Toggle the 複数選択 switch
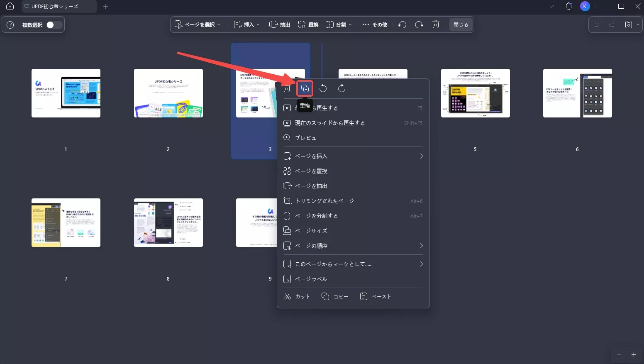This screenshot has height=364, width=644. [54, 25]
